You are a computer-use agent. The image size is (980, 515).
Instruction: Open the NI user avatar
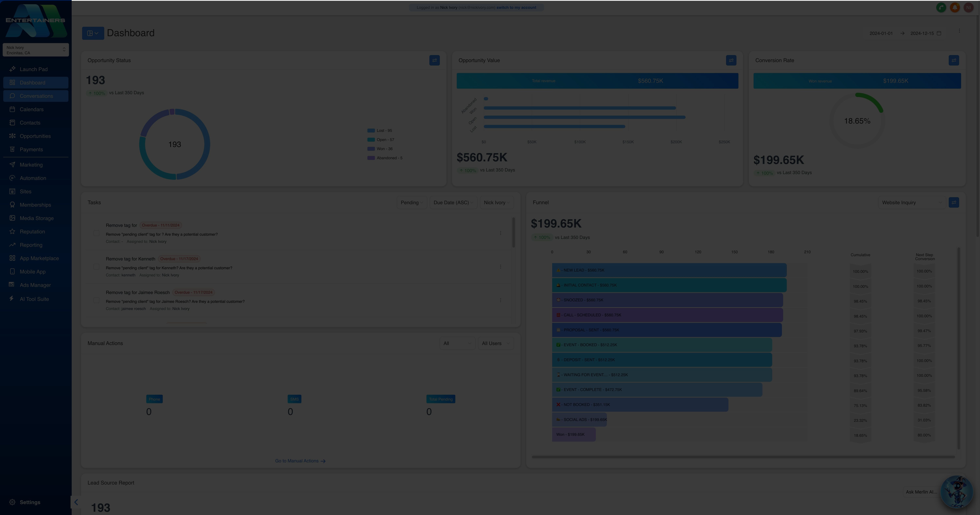pos(968,8)
